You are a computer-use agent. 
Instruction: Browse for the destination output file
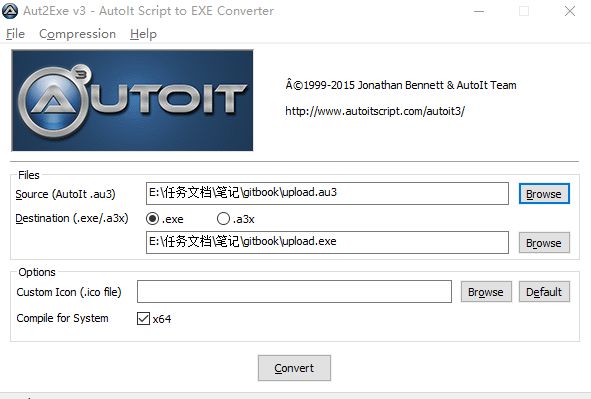pos(544,243)
